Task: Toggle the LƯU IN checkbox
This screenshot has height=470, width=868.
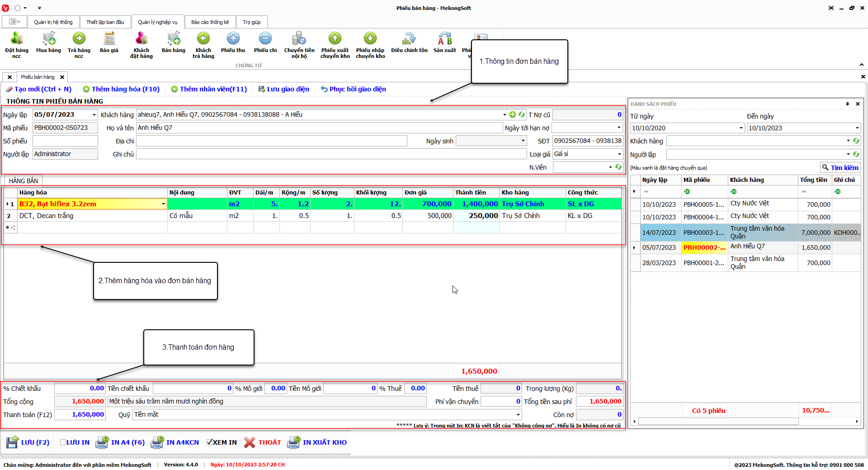Action: point(63,442)
